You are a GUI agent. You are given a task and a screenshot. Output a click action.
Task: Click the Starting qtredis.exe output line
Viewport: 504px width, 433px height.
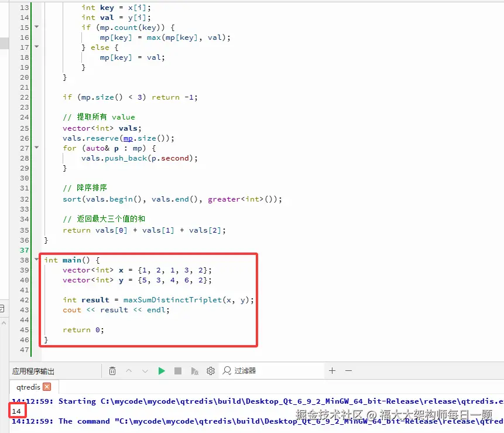[257, 401]
